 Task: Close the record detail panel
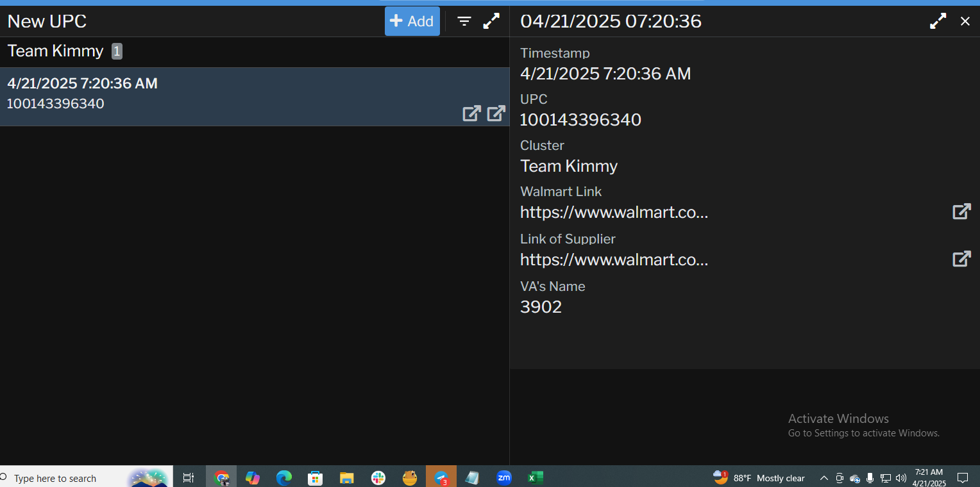point(965,21)
